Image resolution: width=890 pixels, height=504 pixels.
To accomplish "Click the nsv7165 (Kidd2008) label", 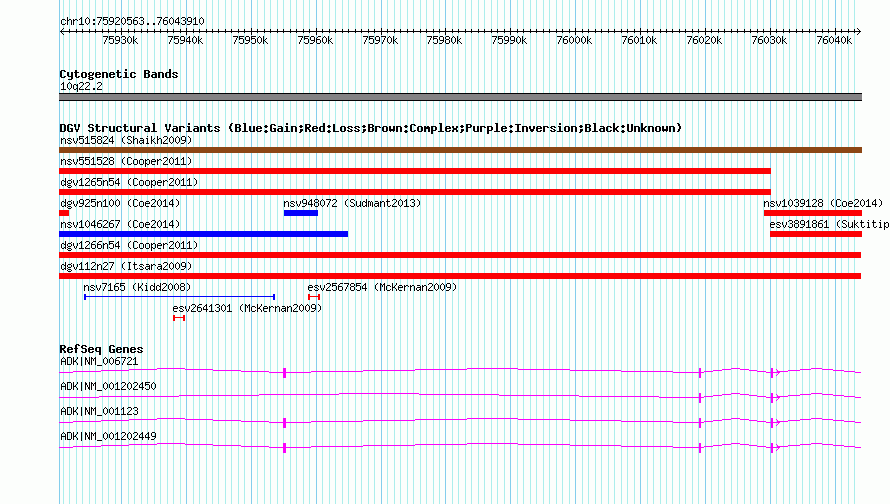I will pyautogui.click(x=137, y=287).
